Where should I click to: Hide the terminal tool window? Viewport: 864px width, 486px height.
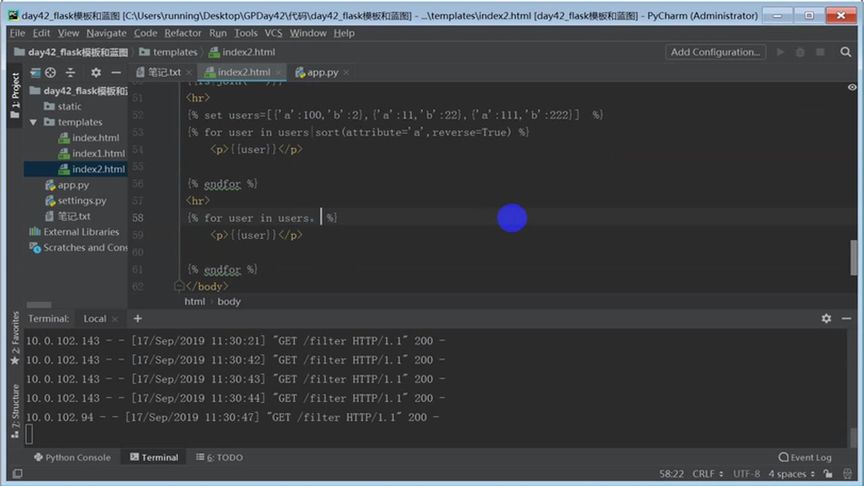click(845, 318)
